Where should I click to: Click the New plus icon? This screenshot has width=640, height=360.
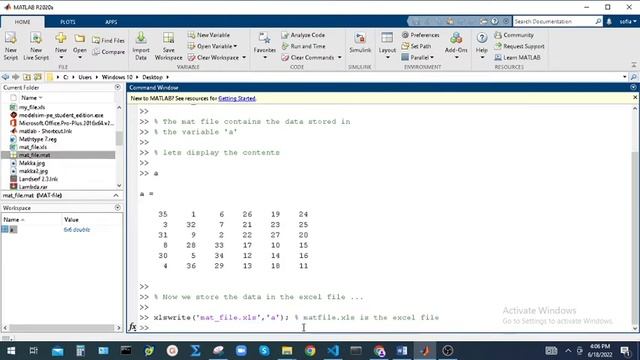click(x=61, y=38)
